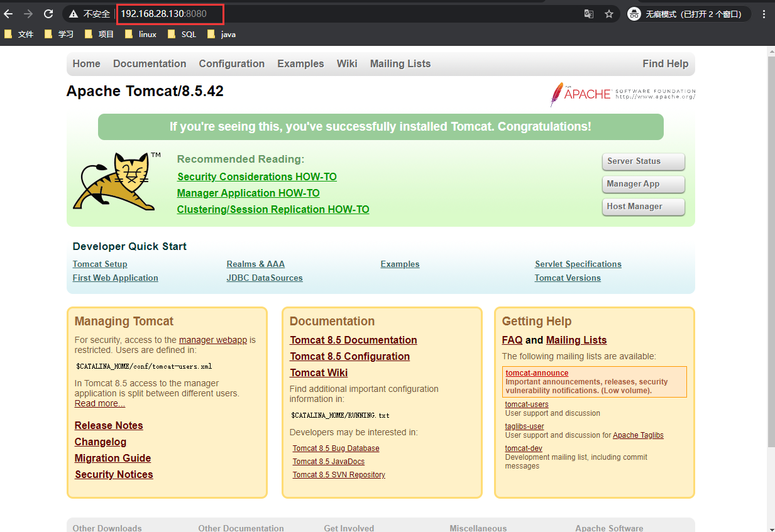Open the Release Notes link
775x532 pixels.
[109, 426]
